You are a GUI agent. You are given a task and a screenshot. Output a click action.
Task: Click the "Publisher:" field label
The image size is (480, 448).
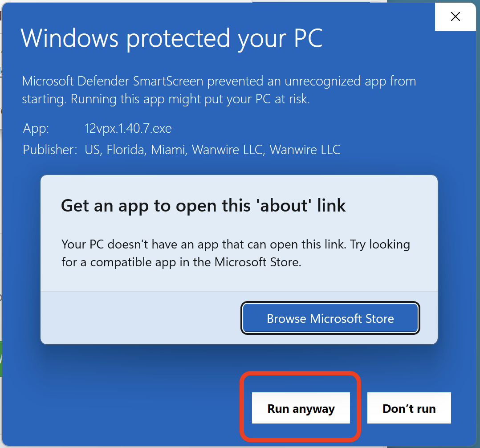coord(50,150)
